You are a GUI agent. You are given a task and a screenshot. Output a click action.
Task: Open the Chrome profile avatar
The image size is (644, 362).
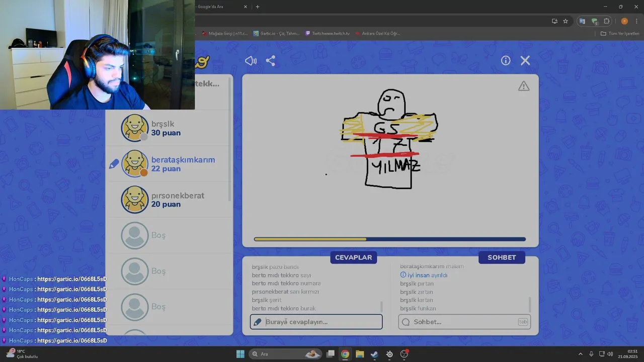[624, 21]
